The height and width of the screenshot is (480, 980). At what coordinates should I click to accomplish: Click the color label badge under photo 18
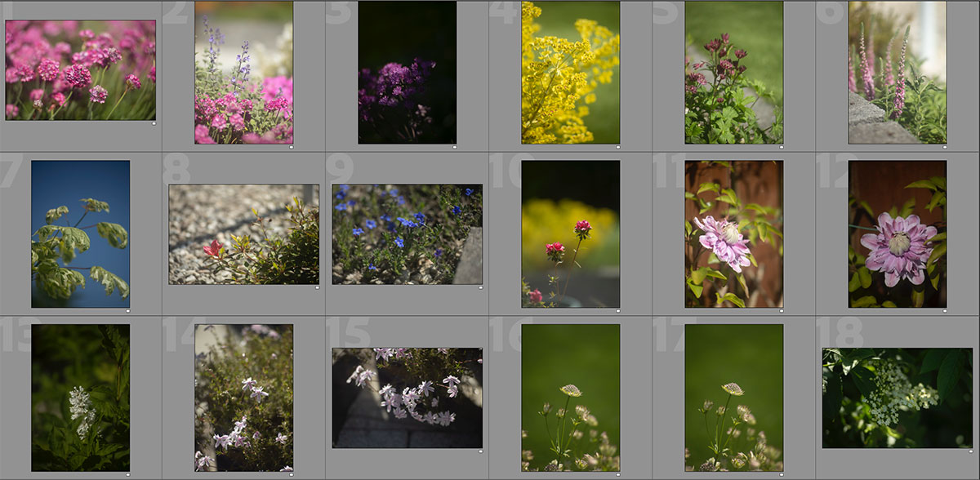[970, 451]
